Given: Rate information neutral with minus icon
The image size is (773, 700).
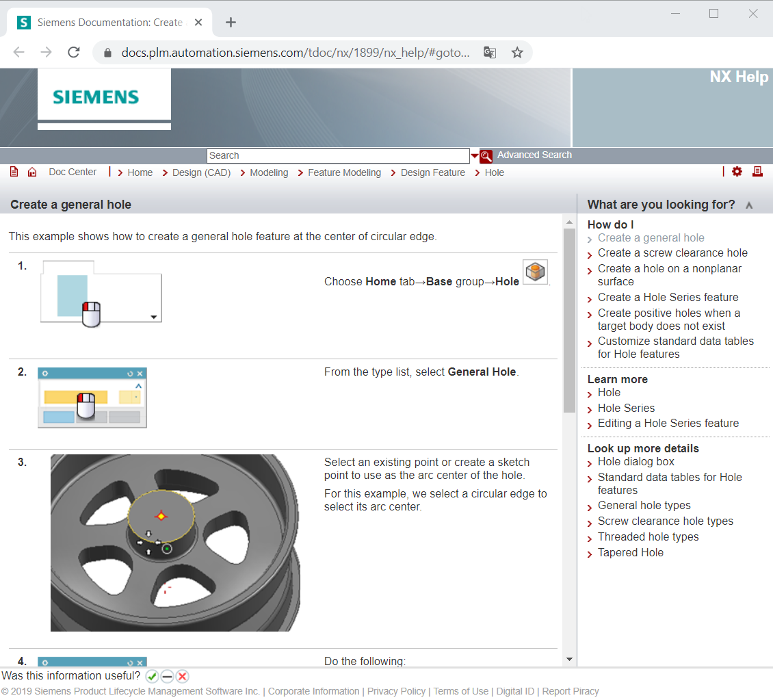Looking at the screenshot, I should tap(167, 676).
